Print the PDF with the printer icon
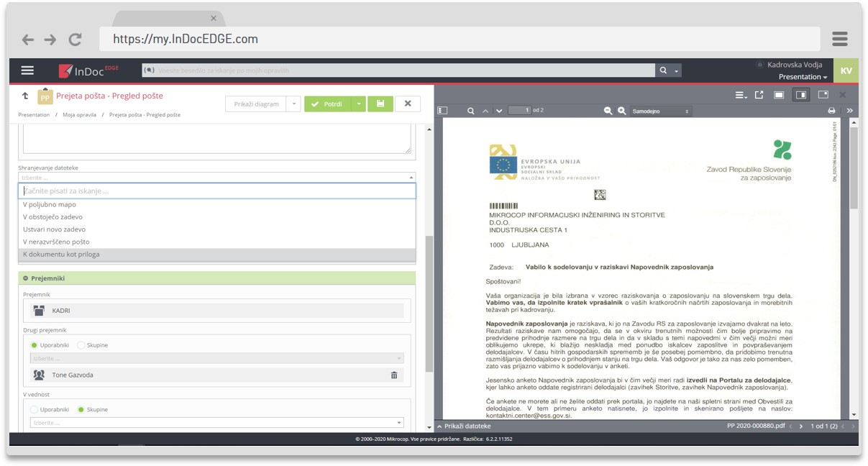Viewport: 868px width, 466px height. pos(831,111)
